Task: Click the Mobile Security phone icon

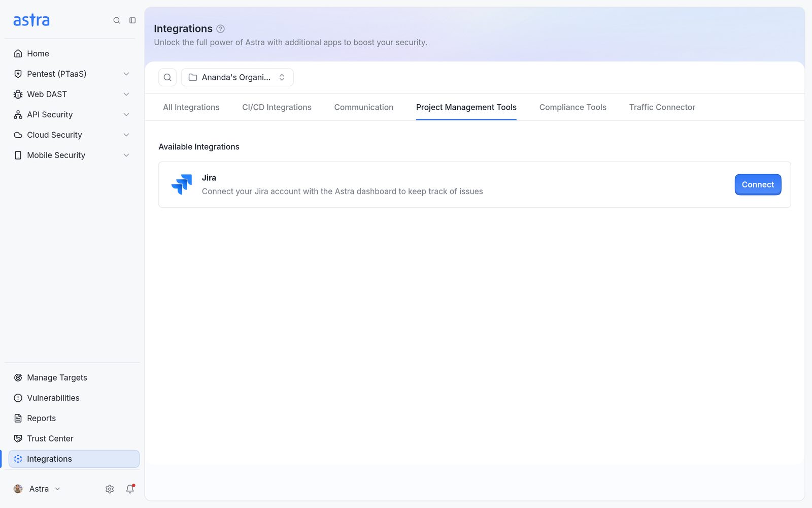Action: tap(18, 155)
